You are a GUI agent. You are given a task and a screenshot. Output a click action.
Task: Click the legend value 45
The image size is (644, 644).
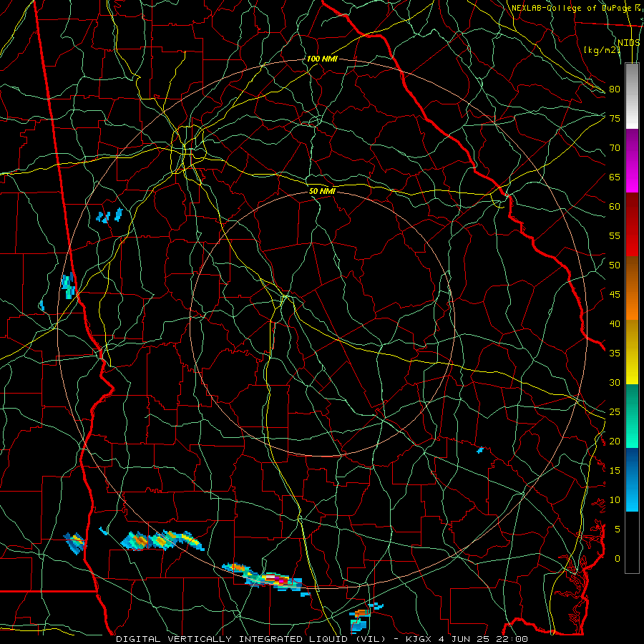(x=615, y=295)
